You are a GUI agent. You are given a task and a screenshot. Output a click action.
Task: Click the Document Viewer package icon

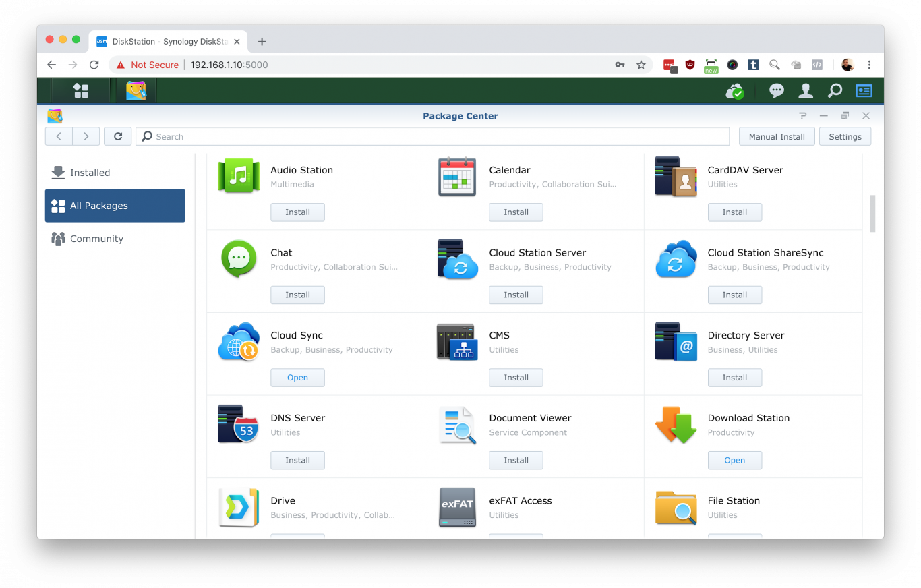click(457, 425)
